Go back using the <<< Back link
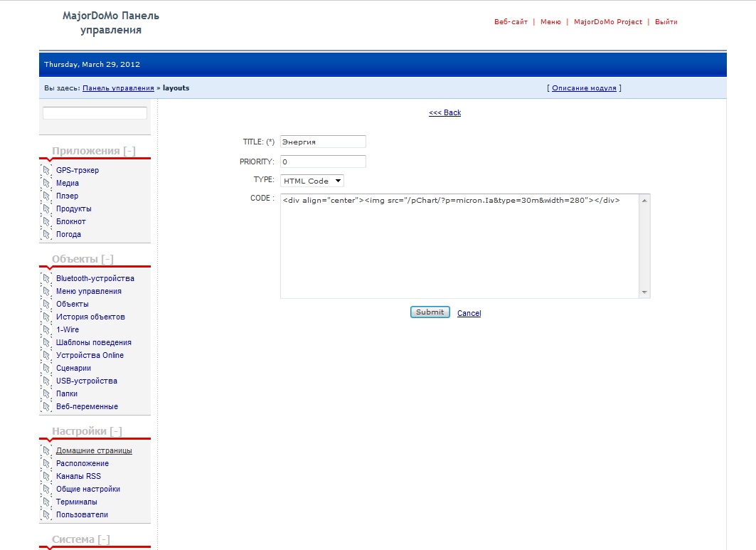Image resolution: width=756 pixels, height=550 pixels. tap(444, 112)
